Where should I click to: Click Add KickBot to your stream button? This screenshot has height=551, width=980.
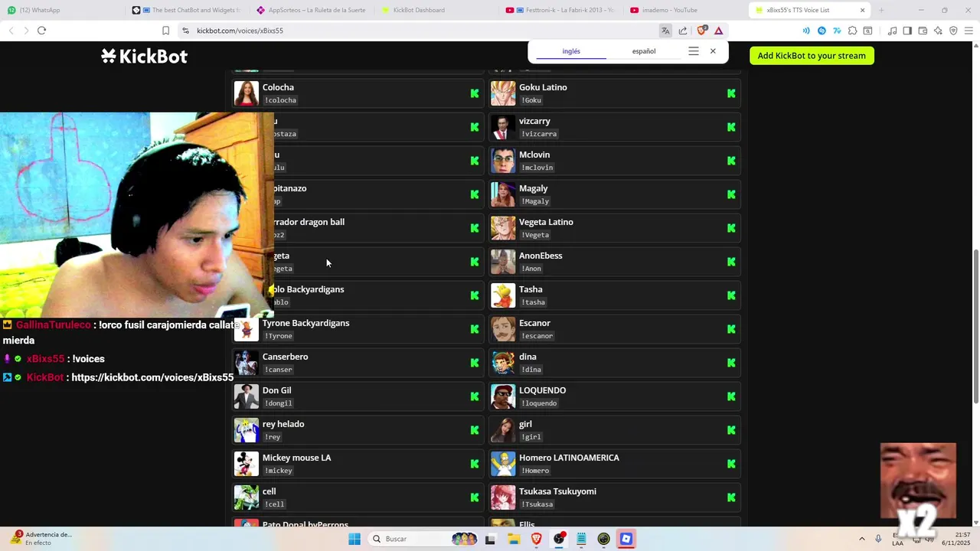tap(812, 56)
